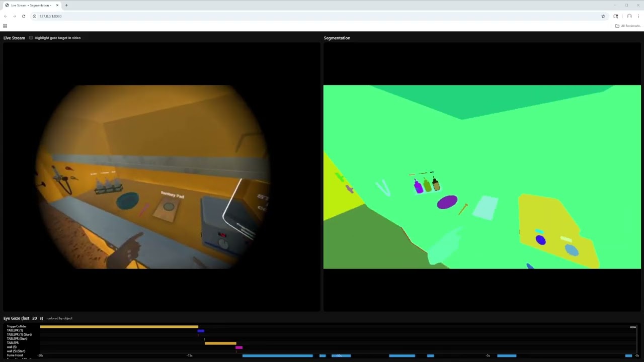Click the blue TABLEPR (1) gaze segment
644x362 pixels.
(x=201, y=331)
